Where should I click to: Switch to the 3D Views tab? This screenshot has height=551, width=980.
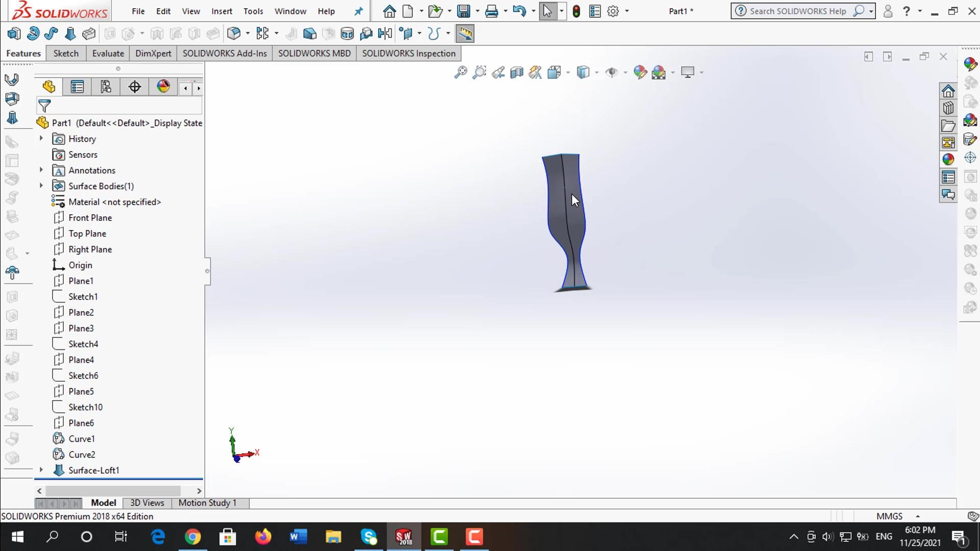[147, 503]
